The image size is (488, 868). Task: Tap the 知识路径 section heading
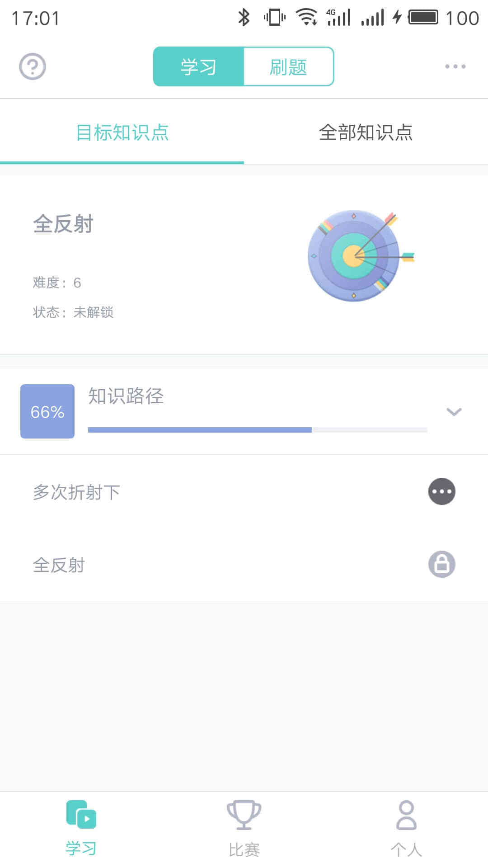126,396
